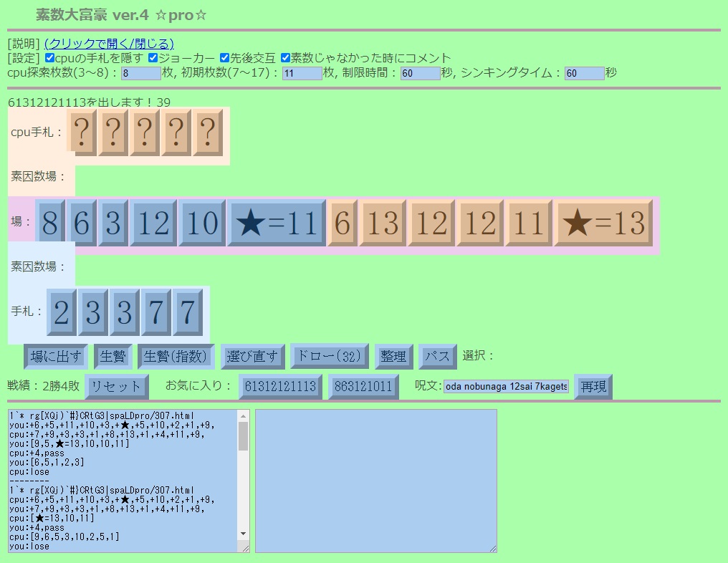This screenshot has width=728, height=563.
Task: Select the second 3 card in hand
Action: 125,312
